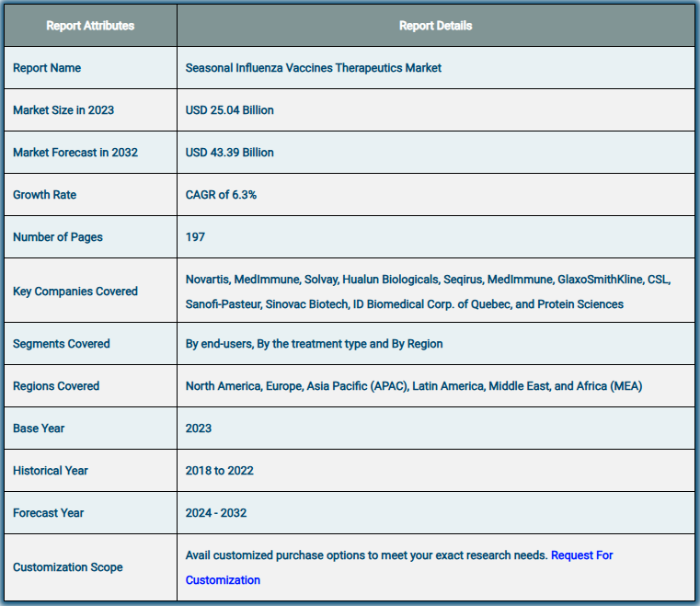Click the Key Companies Covered label
The height and width of the screenshot is (606, 700).
click(x=75, y=292)
